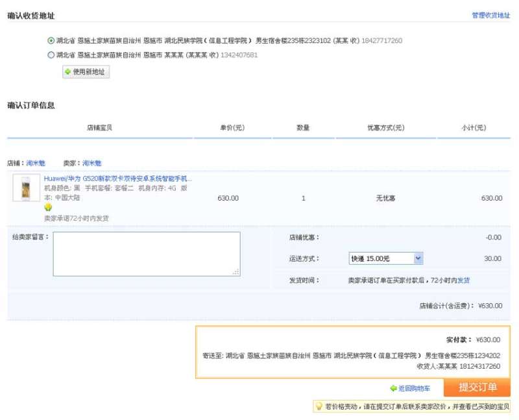Click the arrow on the shipping method combo box
This screenshot has height=420, width=519.
tap(418, 258)
